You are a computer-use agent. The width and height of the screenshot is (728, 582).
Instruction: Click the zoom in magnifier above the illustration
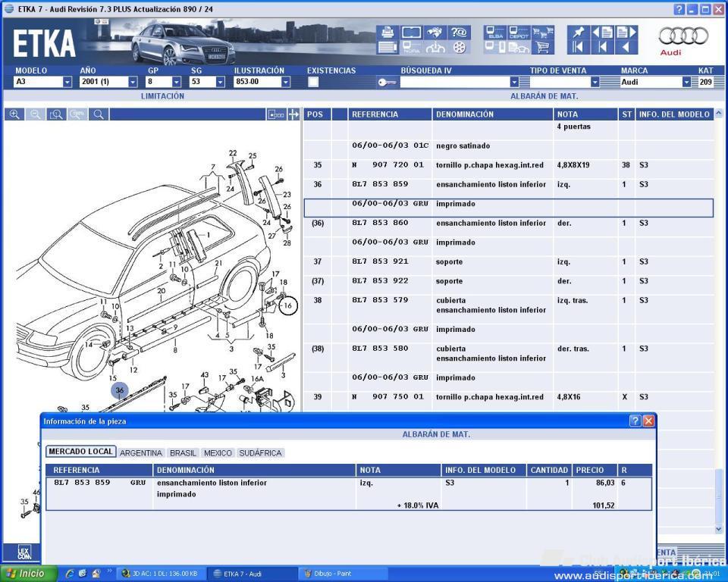click(14, 114)
